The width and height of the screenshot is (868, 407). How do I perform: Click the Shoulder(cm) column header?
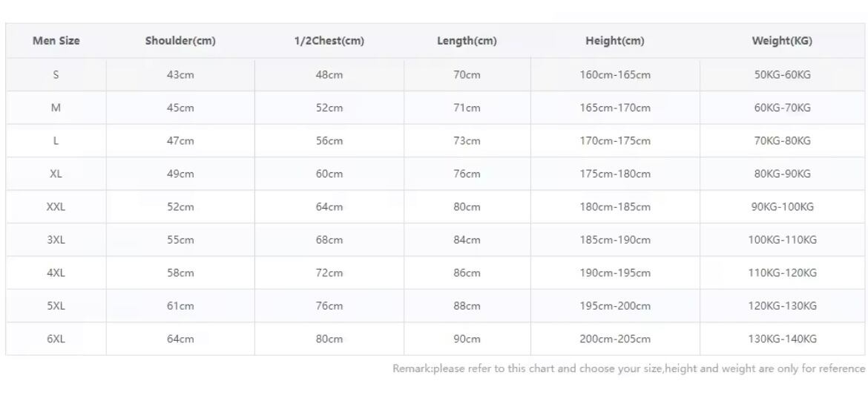[x=180, y=41]
